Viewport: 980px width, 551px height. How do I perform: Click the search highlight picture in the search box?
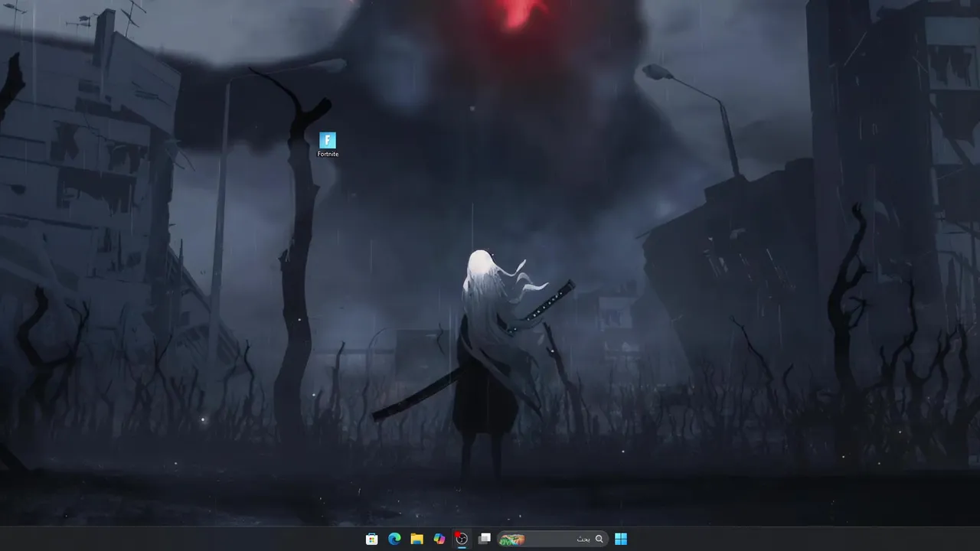[x=512, y=540]
